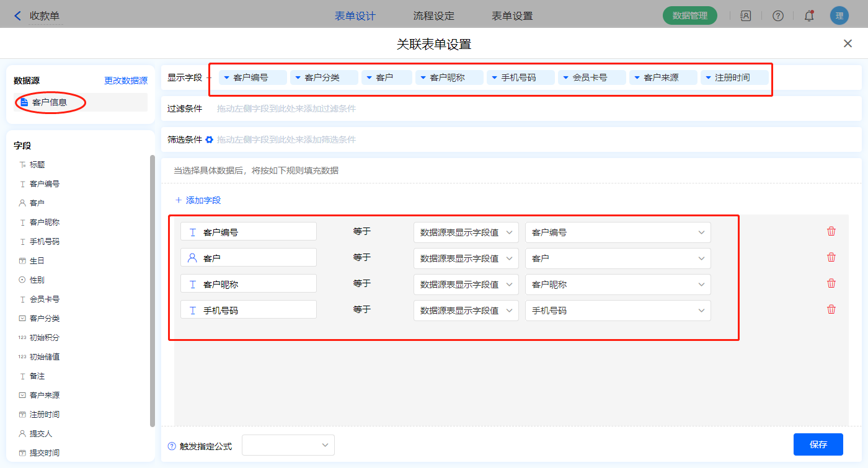Click the user avatar 理
Viewport: 868px width, 468px height.
point(839,16)
